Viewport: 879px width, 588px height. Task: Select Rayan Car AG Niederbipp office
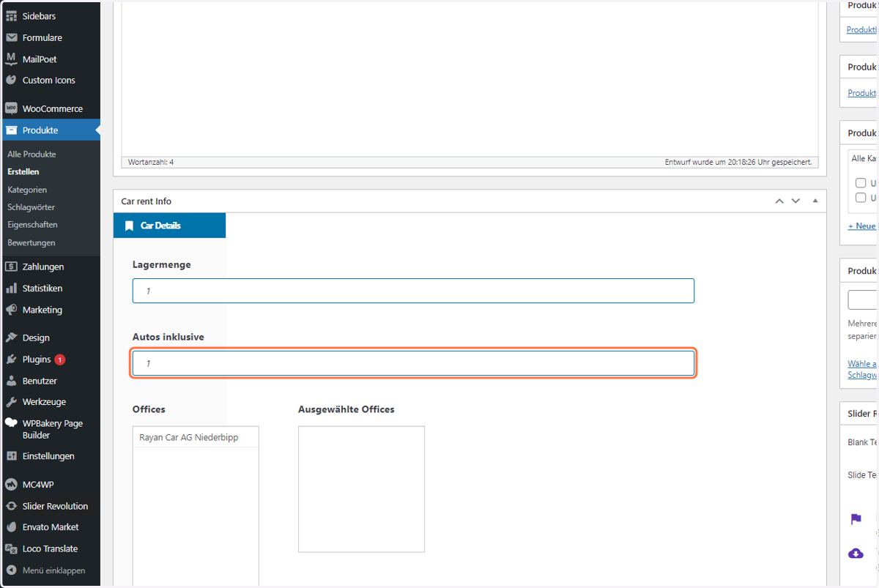point(196,437)
